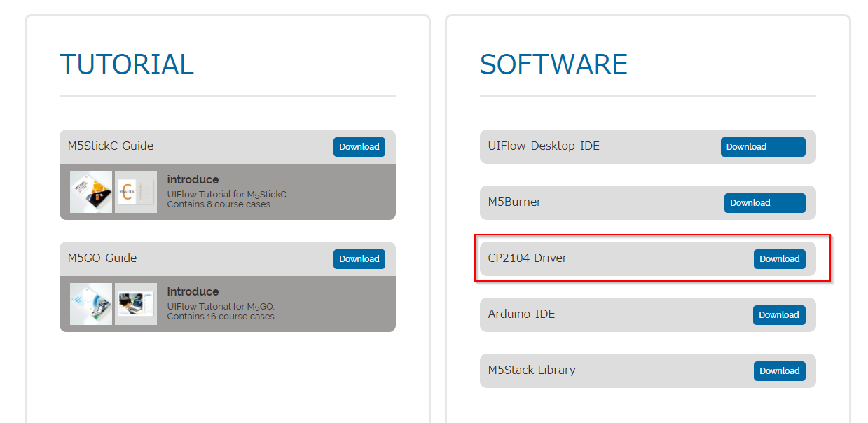Click the SOFTWARE section heading

click(553, 64)
